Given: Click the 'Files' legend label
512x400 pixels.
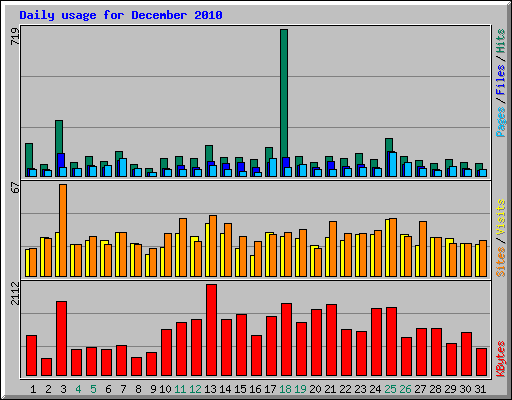Looking at the screenshot, I should (500, 79).
